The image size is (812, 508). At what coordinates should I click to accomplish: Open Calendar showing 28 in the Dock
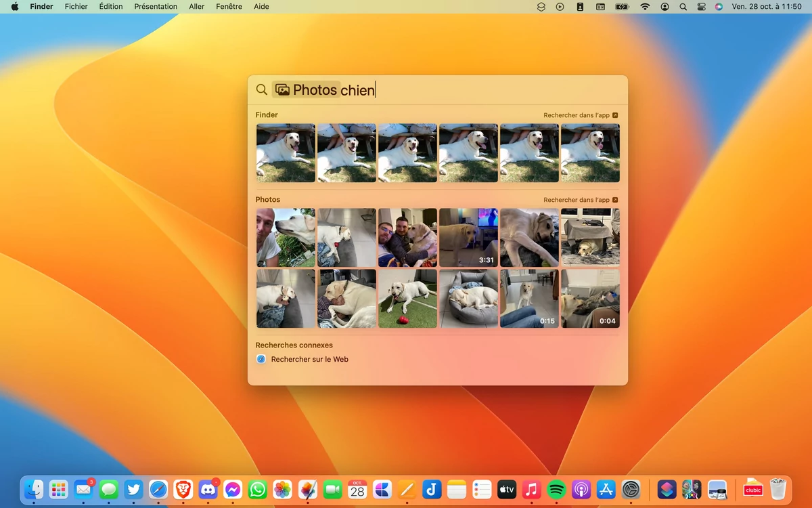click(x=357, y=489)
